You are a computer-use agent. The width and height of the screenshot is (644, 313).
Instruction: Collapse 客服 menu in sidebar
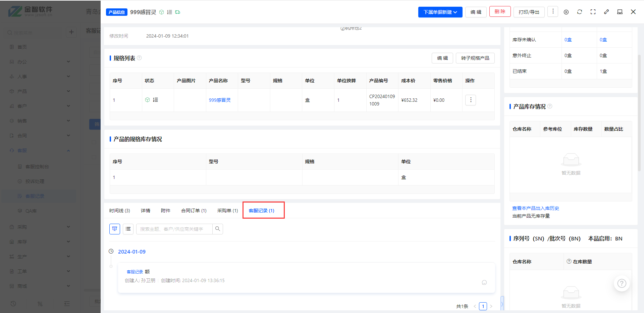point(40,150)
